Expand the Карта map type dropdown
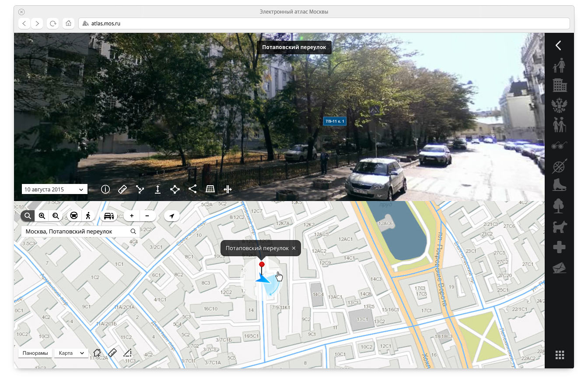588x385 pixels. click(x=71, y=353)
